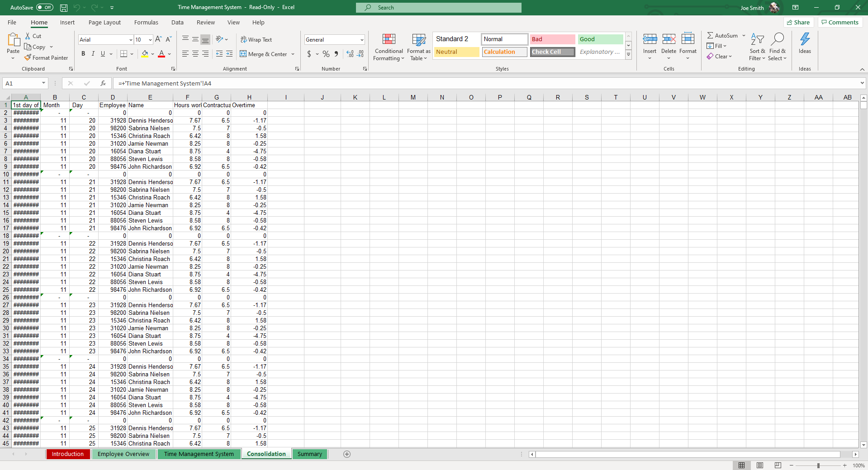Open the File menu

point(12,23)
